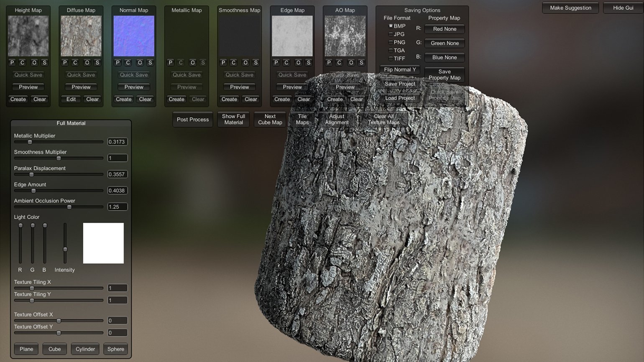This screenshot has height=362, width=644.
Task: Click the Ambient Occlusion Power slider
Action: (59, 207)
